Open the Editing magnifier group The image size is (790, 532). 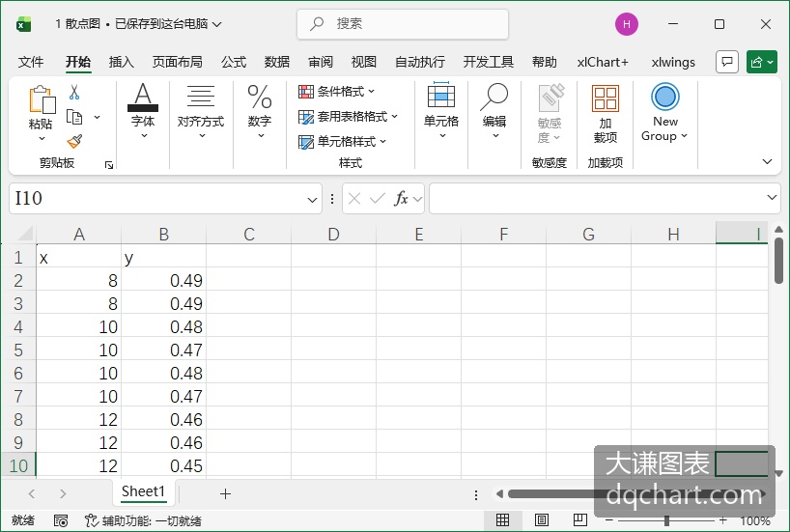494,111
